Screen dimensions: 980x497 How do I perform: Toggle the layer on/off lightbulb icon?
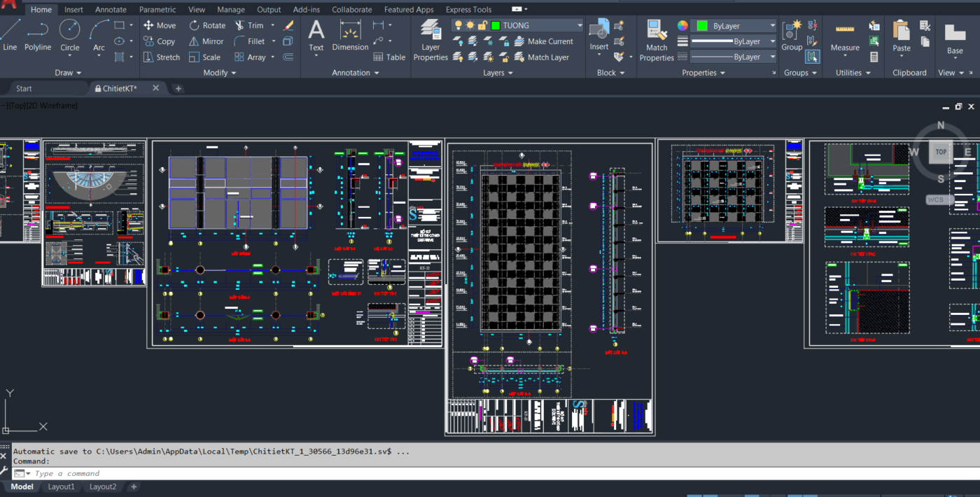click(458, 25)
